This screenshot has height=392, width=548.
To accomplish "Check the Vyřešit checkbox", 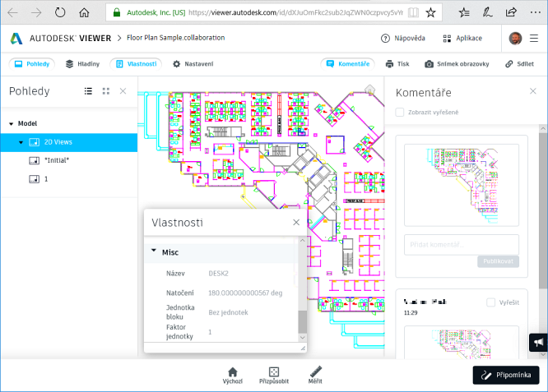I will pyautogui.click(x=490, y=302).
